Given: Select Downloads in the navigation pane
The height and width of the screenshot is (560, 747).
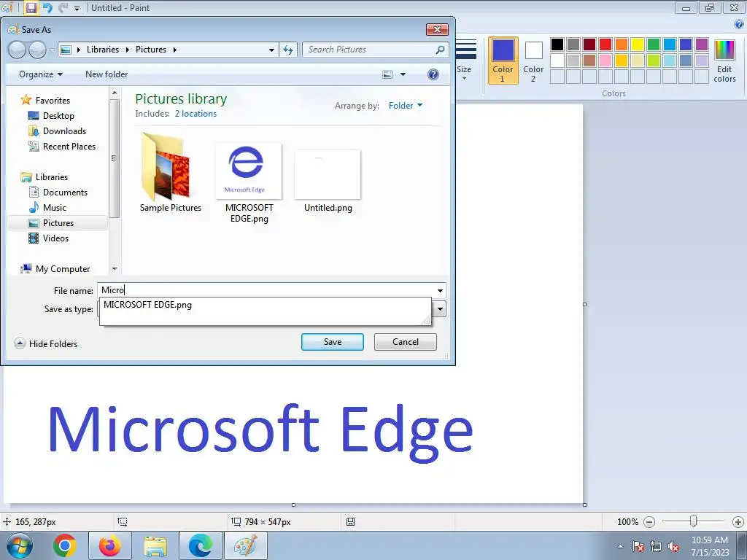Looking at the screenshot, I should 57,131.
